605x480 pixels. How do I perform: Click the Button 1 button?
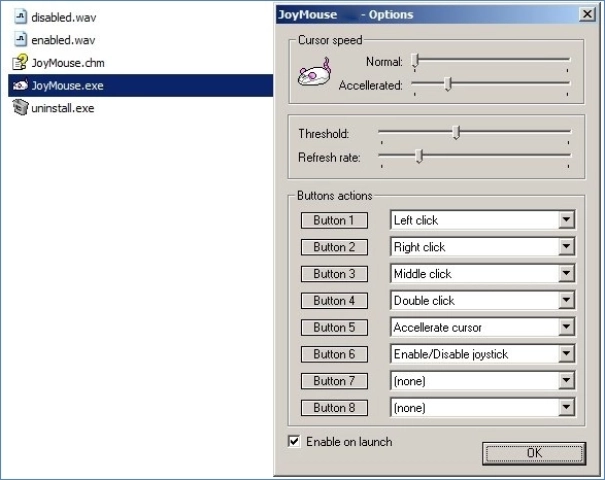(x=334, y=220)
